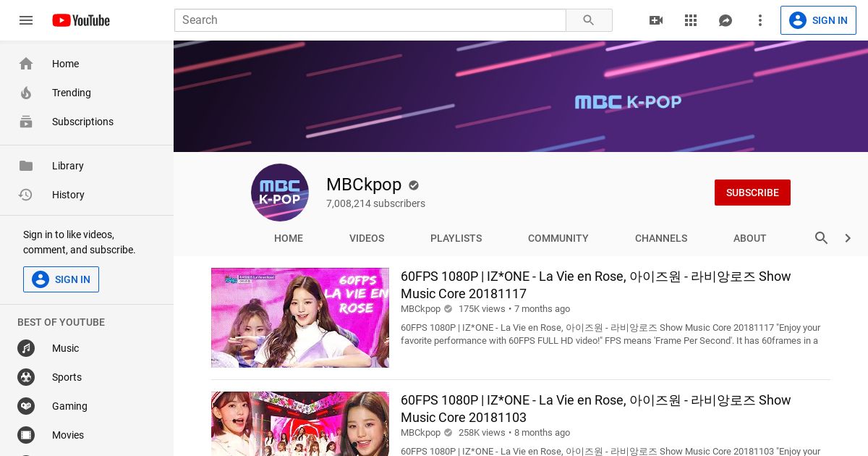868x456 pixels.
Task: Switch to the VIDEOS channel tab
Action: coord(367,238)
